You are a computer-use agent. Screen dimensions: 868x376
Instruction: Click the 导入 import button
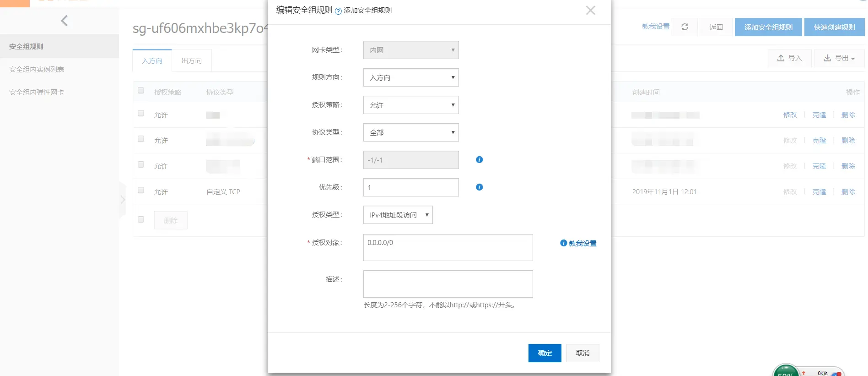click(x=789, y=58)
